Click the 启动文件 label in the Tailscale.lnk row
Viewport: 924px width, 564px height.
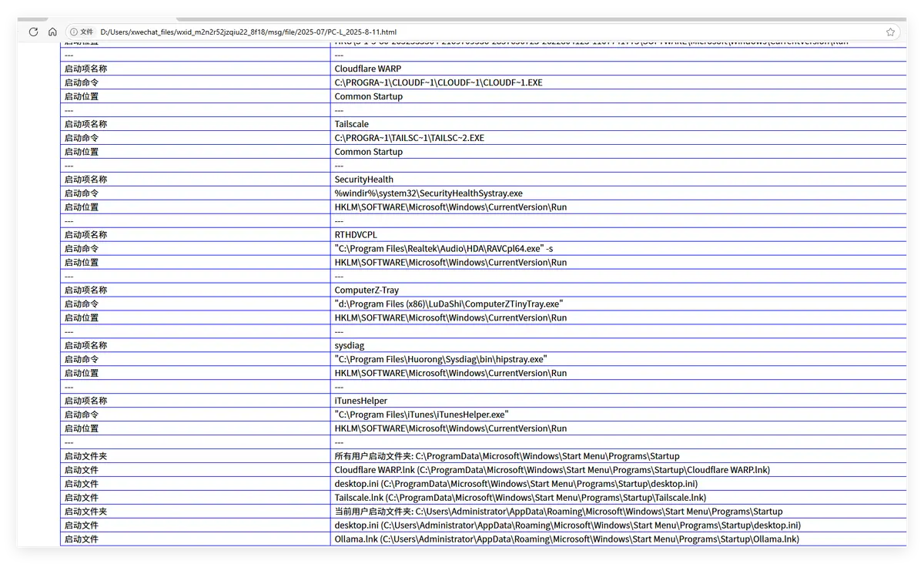click(x=82, y=499)
